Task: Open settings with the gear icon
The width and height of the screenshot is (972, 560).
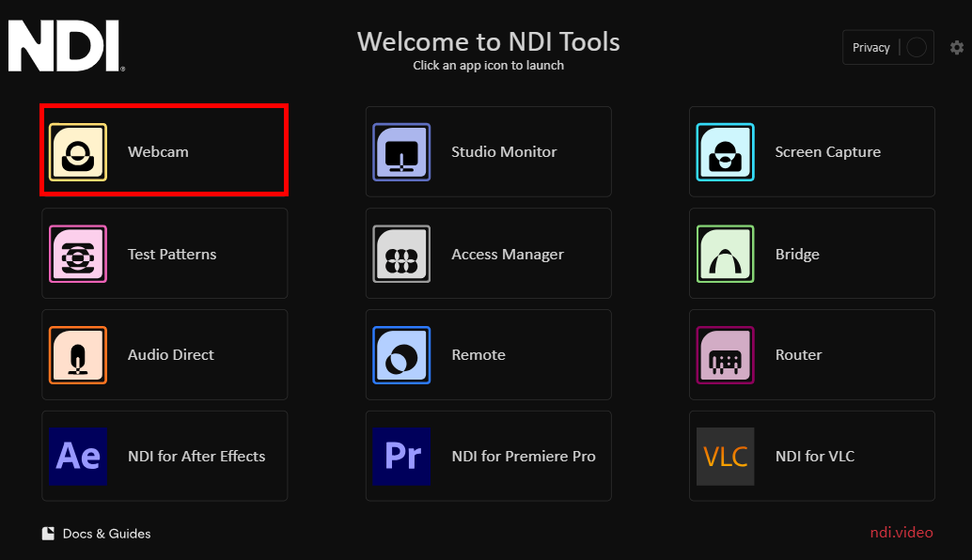Action: click(957, 48)
